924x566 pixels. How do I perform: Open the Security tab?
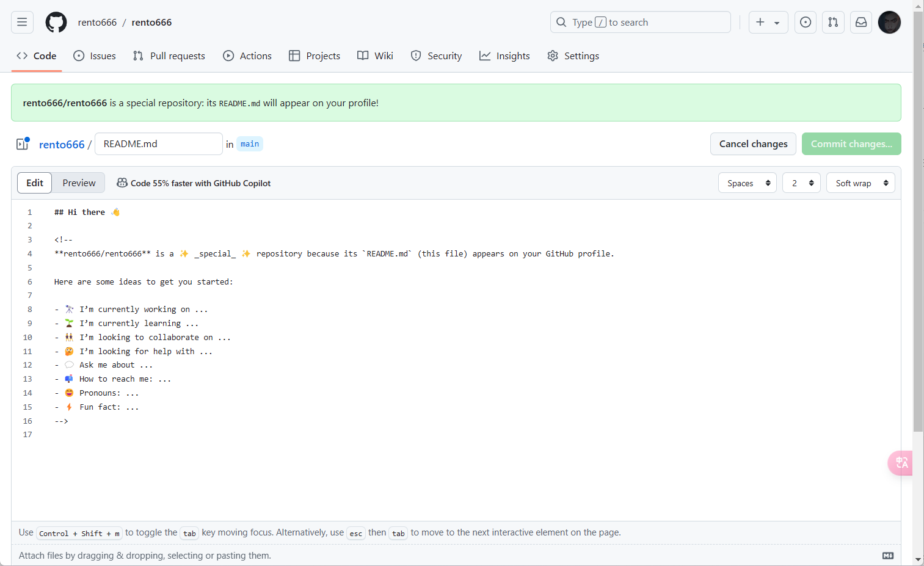(437, 56)
